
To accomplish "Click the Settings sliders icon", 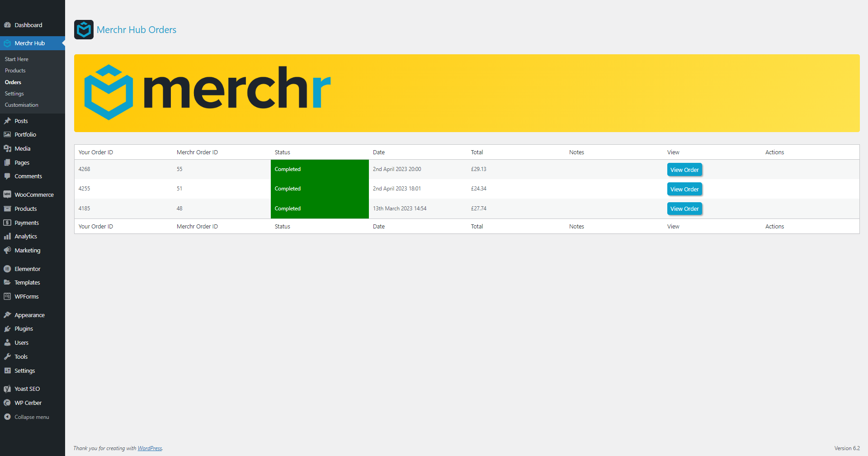I will tap(7, 370).
